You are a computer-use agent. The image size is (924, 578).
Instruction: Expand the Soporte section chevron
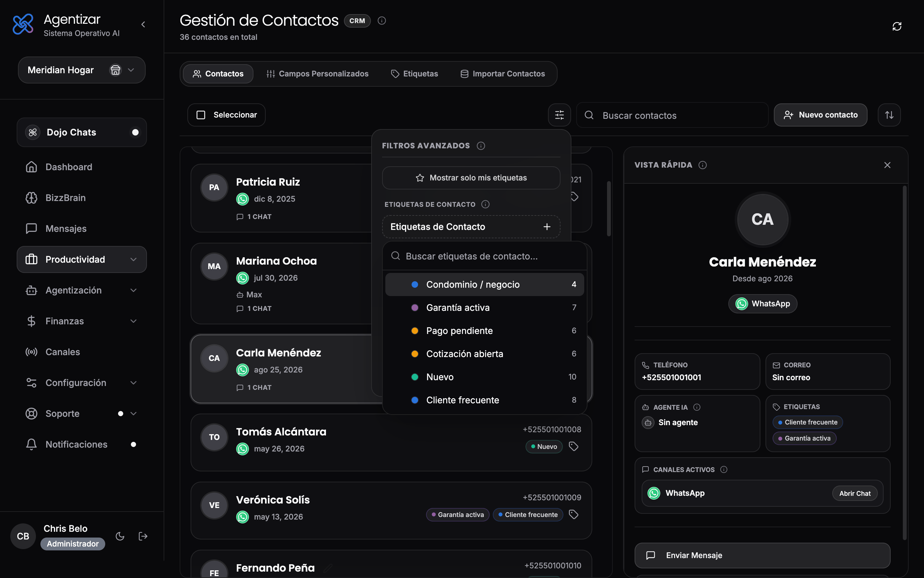coord(133,414)
